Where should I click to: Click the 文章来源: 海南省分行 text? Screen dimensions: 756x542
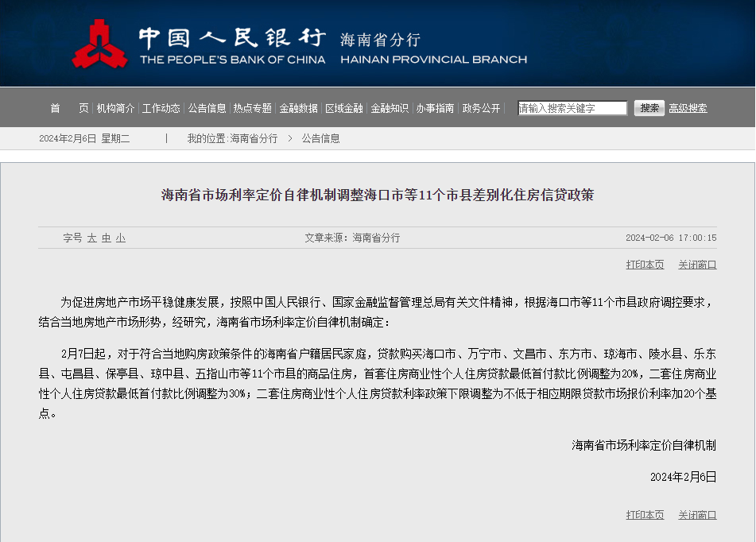point(352,238)
